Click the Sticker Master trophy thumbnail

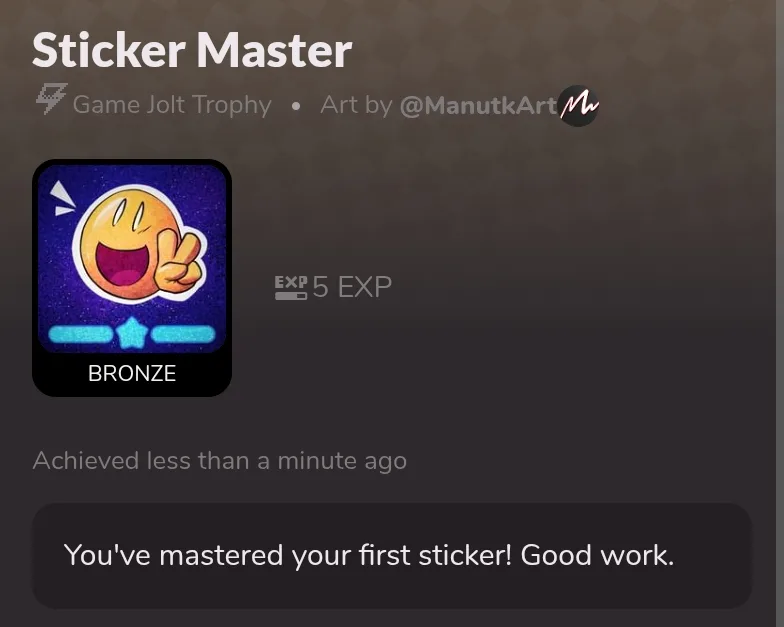(132, 278)
